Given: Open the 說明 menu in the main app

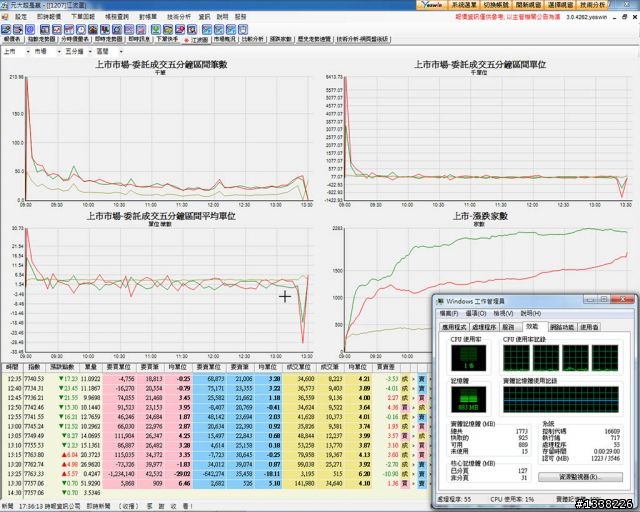Looking at the screenshot, I should [x=222, y=17].
